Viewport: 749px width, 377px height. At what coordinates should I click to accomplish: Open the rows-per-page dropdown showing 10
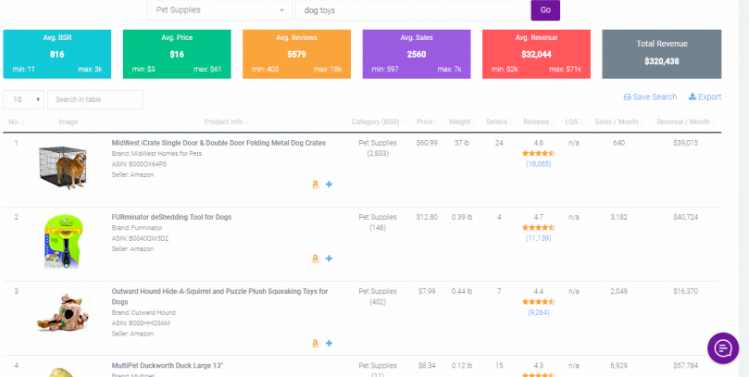(x=23, y=99)
